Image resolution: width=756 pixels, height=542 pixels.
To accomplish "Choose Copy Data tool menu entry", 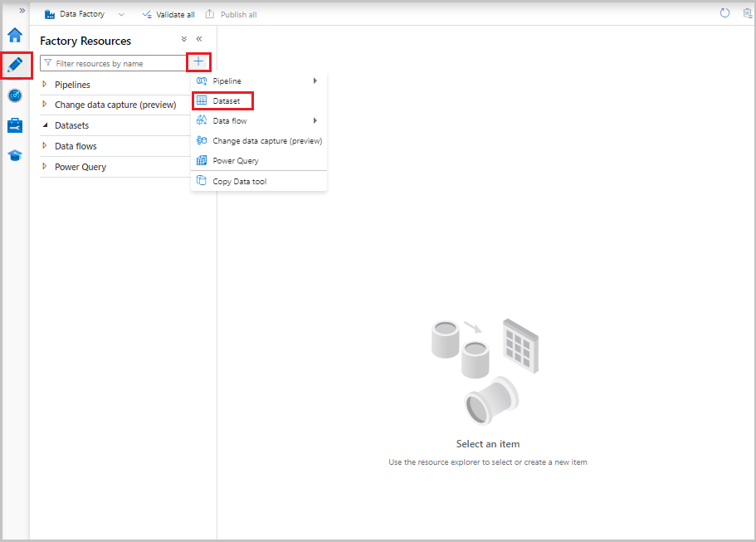I will pyautogui.click(x=259, y=181).
